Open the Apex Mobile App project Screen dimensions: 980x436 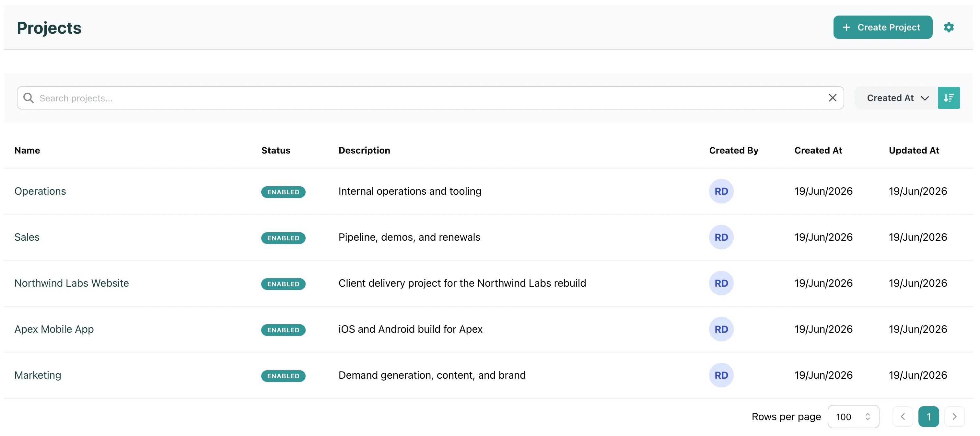tap(54, 329)
